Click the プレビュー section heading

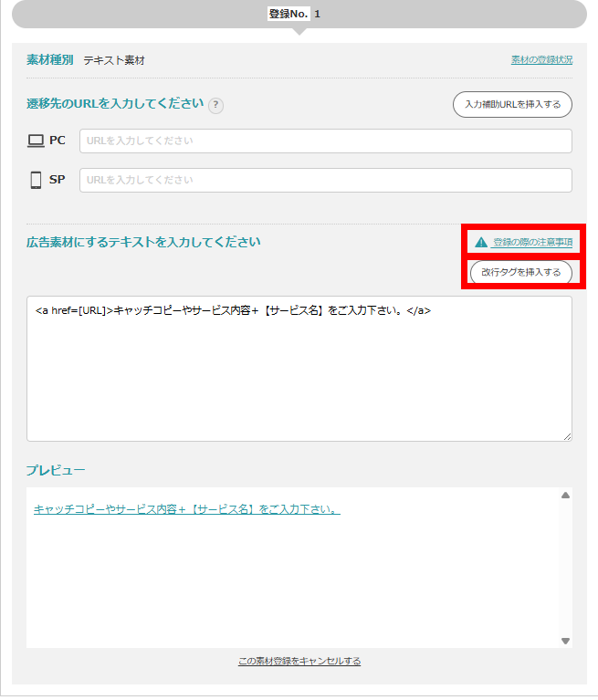click(x=55, y=470)
